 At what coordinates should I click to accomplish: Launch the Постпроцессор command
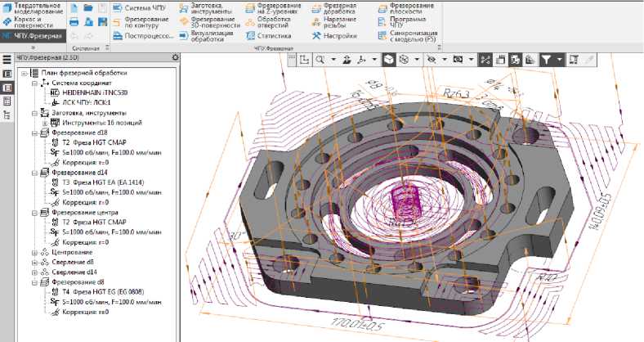point(144,36)
